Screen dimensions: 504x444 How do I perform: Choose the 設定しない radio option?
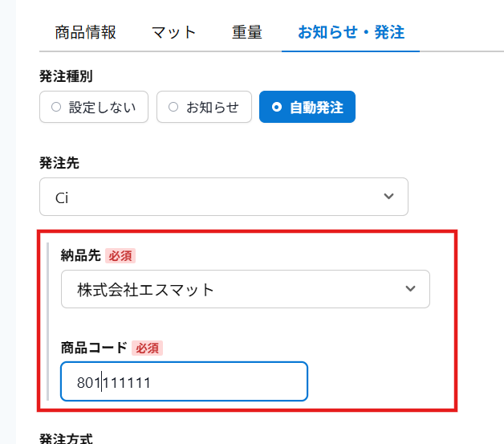coord(94,107)
